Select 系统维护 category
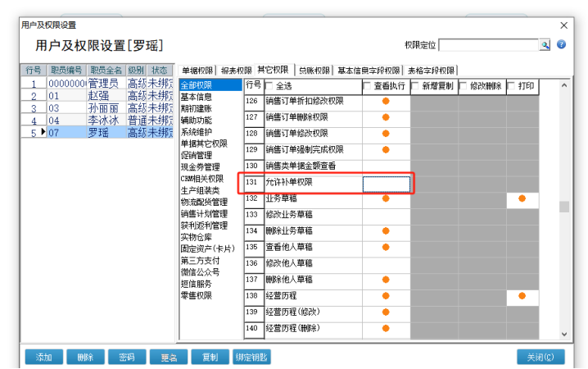This screenshot has height=369, width=588. (196, 132)
